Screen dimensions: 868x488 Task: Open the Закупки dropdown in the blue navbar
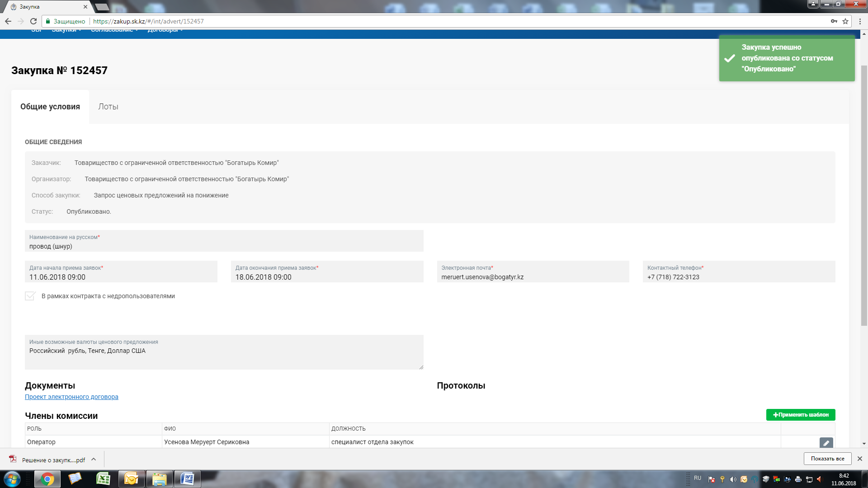point(66,31)
